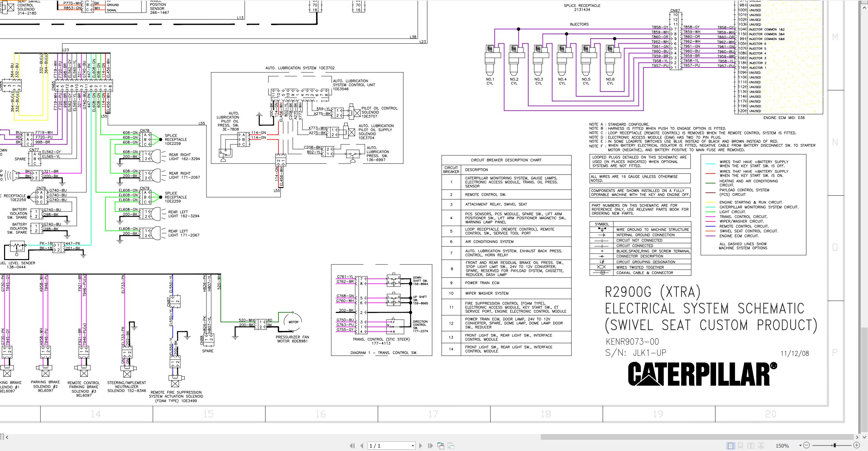Click CIRCUIT BREAKER DESCRIPTION CHART heading

(506, 160)
